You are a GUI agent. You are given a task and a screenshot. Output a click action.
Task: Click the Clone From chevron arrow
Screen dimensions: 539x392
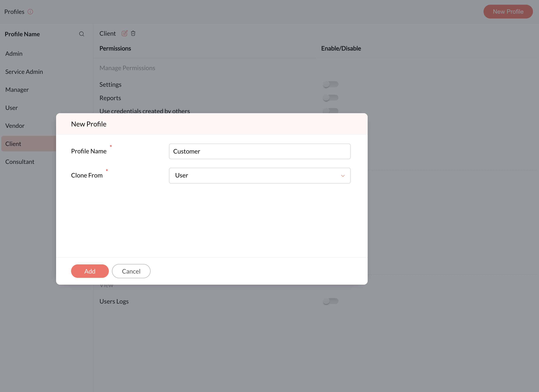click(343, 176)
